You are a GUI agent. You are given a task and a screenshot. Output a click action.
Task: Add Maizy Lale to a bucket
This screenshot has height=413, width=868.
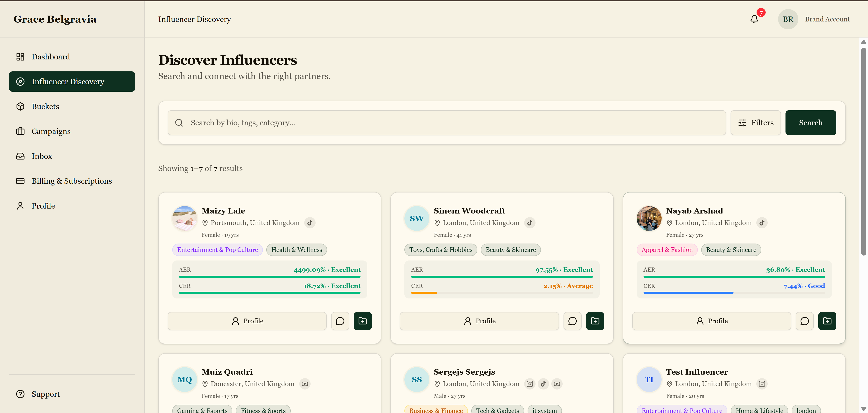coord(363,321)
